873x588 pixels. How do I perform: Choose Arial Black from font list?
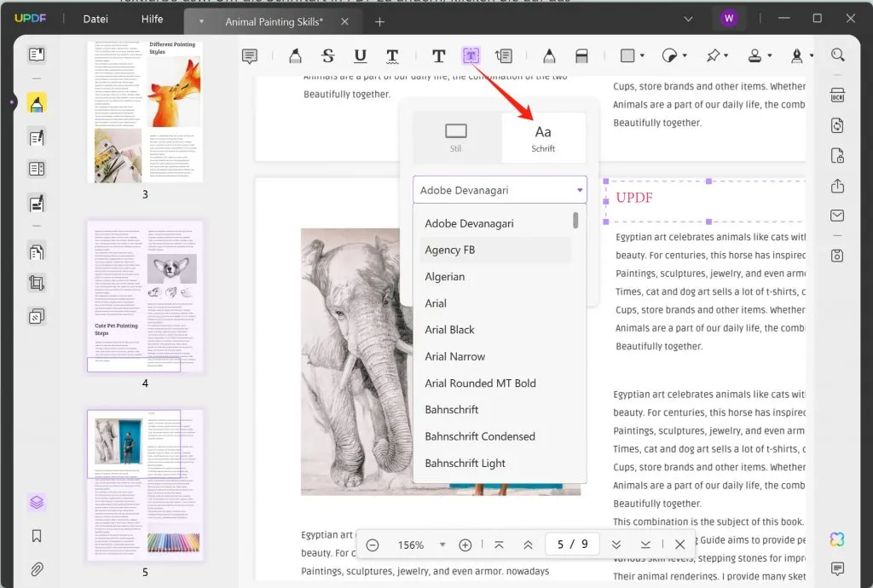pos(450,330)
